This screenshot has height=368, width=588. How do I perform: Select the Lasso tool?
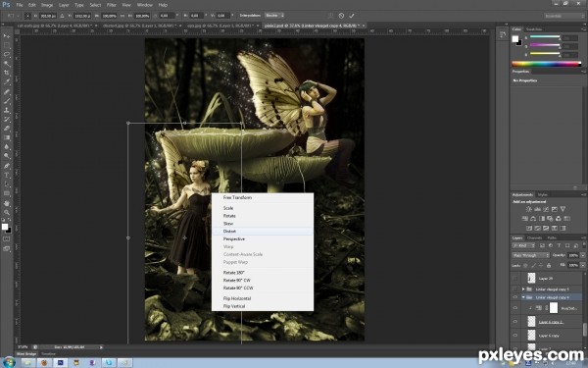coord(7,54)
